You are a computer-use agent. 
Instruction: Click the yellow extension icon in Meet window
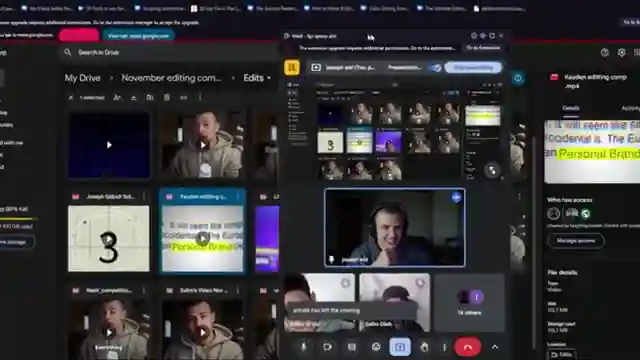292,67
